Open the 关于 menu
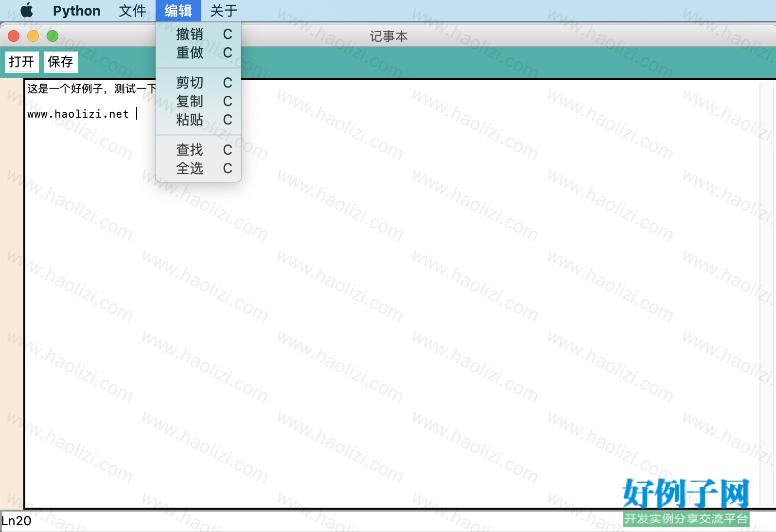The width and height of the screenshot is (776, 532). coord(224,11)
